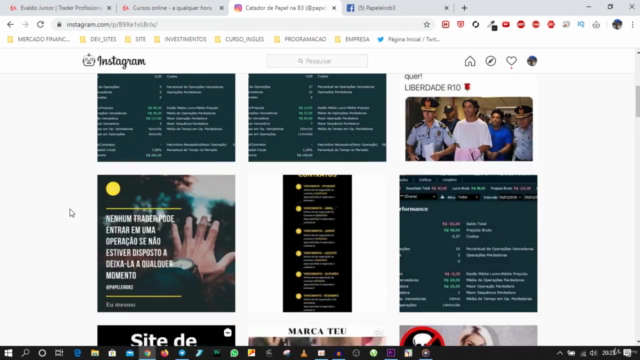Open Instagram profile avatar in header
640x360 pixels.
[x=532, y=61]
